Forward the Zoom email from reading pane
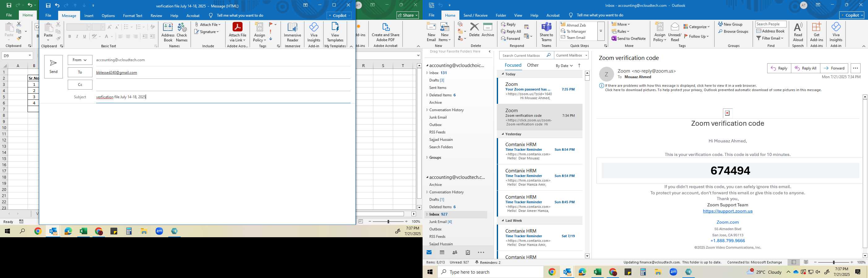Image resolution: width=868 pixels, height=278 pixels. click(x=834, y=68)
